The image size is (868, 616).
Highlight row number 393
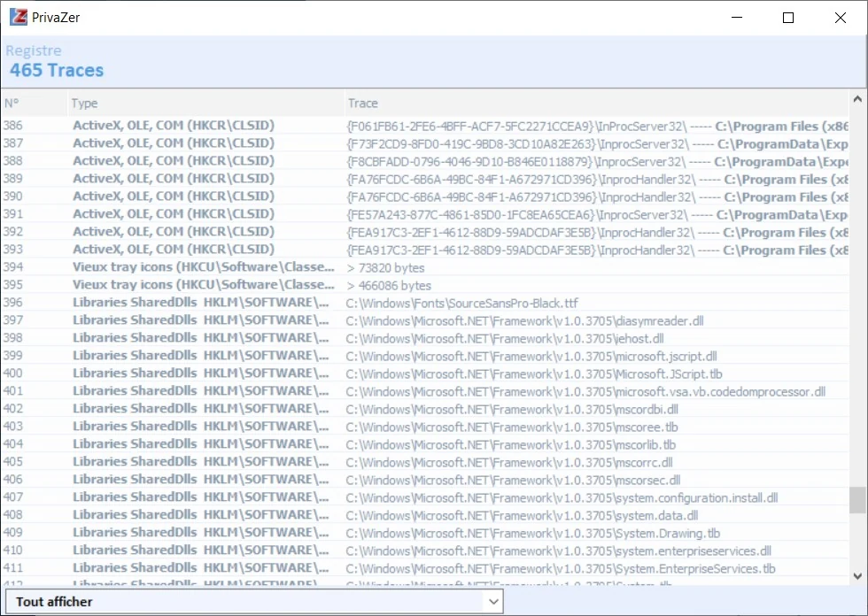424,250
